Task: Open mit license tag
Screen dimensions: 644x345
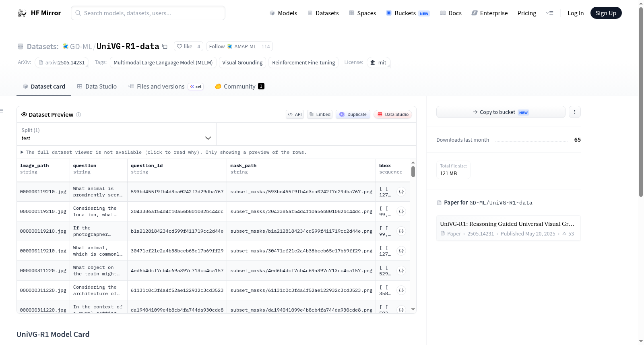Action: tap(378, 62)
